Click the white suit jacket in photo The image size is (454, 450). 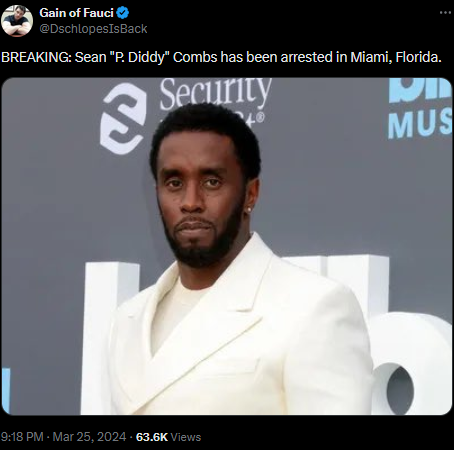(x=245, y=337)
